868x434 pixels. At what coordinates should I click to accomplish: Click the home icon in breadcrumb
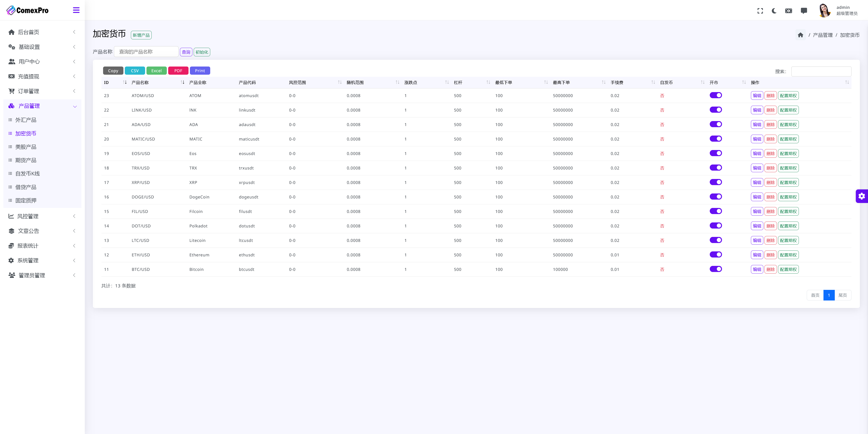point(800,35)
